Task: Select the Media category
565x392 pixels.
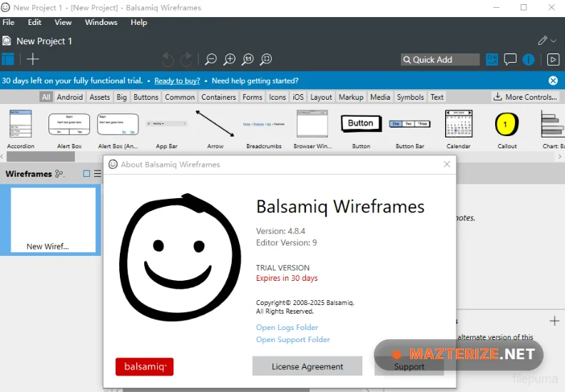Action: [380, 97]
